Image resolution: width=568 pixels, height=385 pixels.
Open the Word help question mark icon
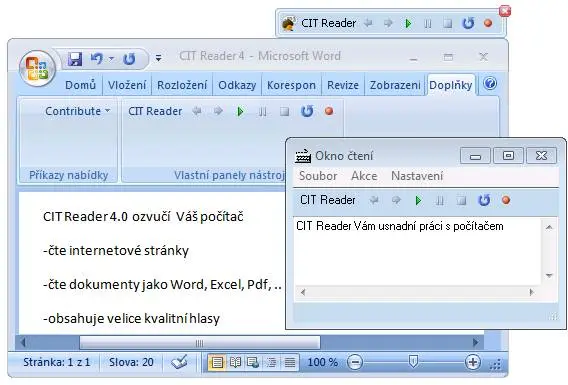pos(490,84)
